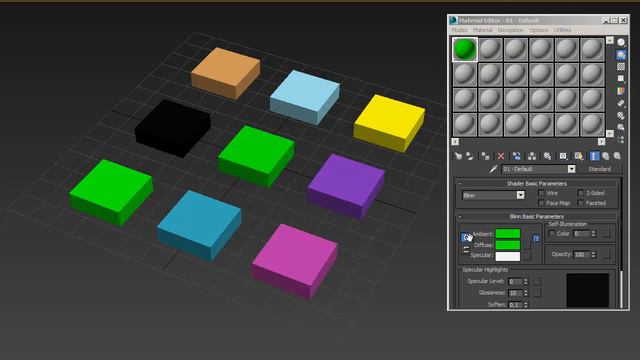Check the Self-Illumination Color checkbox
Viewport: 640px width, 360px height.
552,233
